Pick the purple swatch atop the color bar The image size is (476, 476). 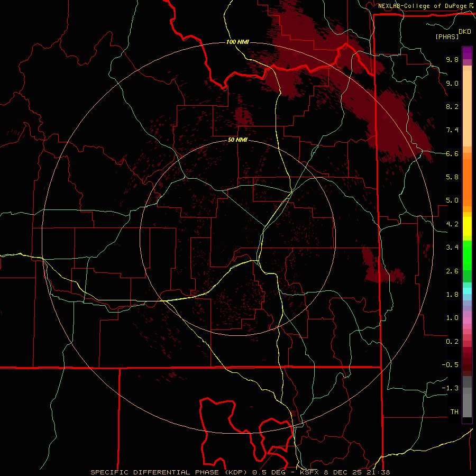[467, 53]
